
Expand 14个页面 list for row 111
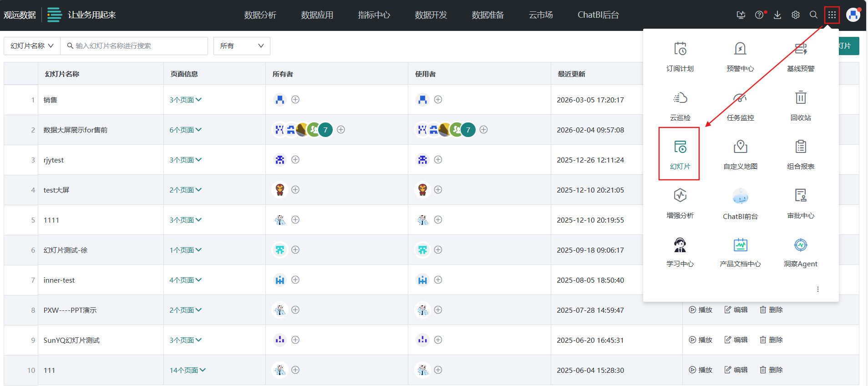(188, 370)
